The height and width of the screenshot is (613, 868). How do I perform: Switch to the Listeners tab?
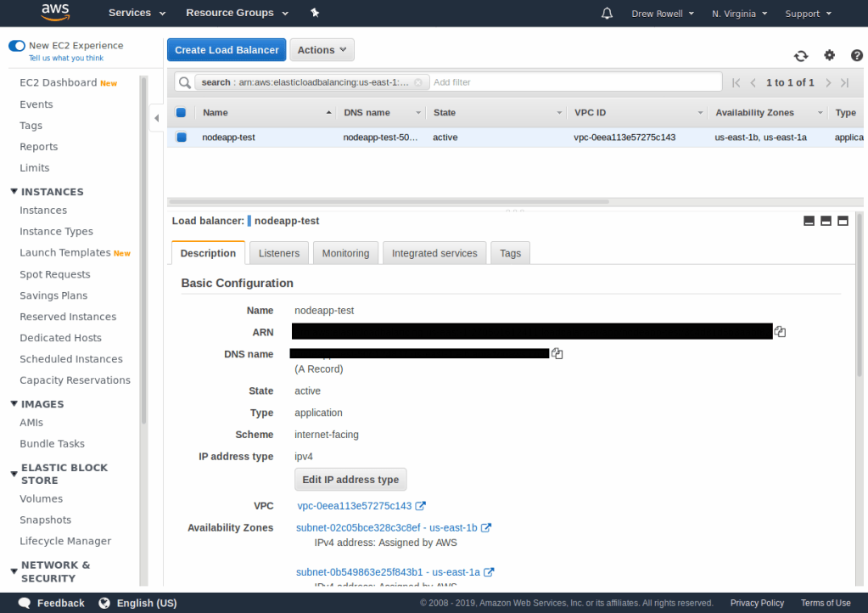click(x=279, y=253)
